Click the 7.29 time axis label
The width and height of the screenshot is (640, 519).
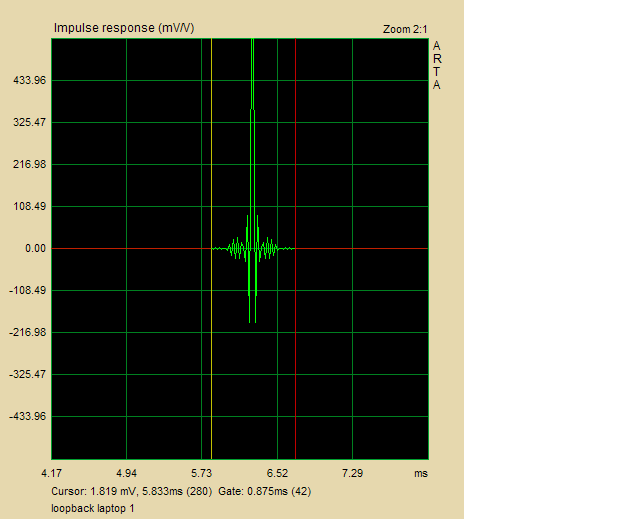[x=353, y=473]
